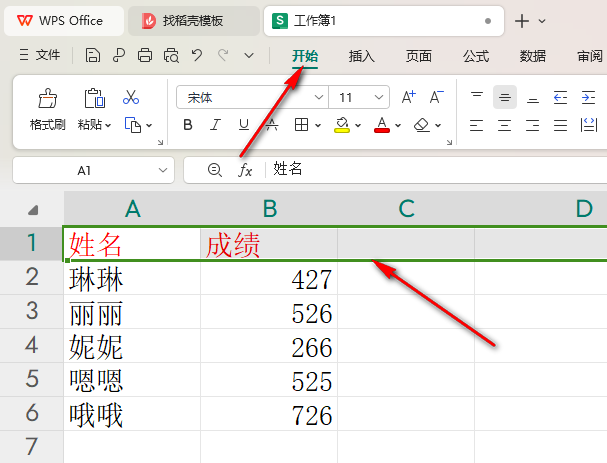Select the 数据 ribbon tab
The height and width of the screenshot is (463, 607).
point(533,56)
